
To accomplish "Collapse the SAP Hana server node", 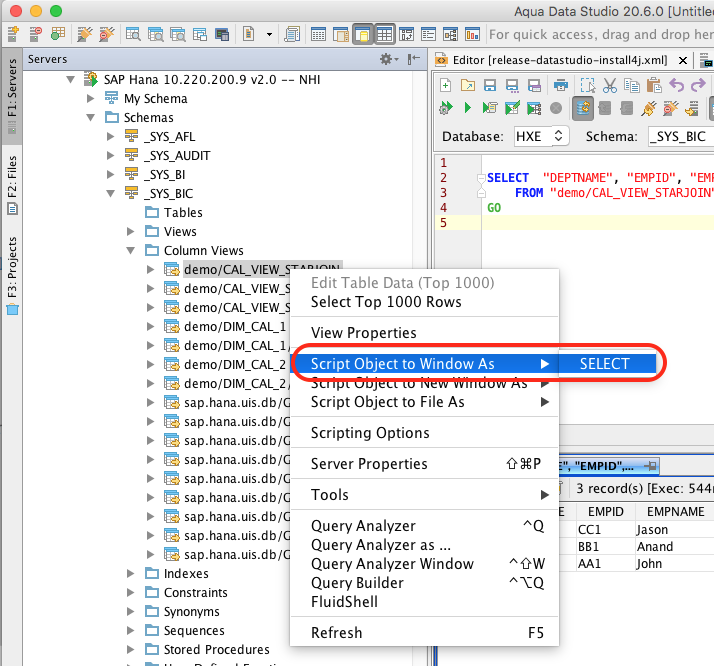I will [x=71, y=80].
